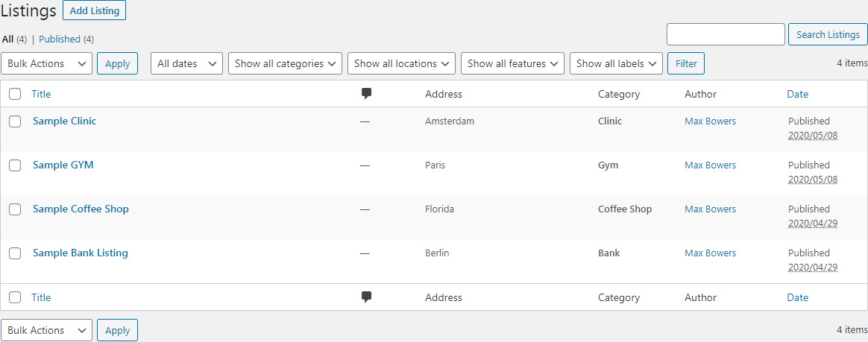The image size is (868, 342).
Task: Expand the All dates filter dropdown
Action: coord(187,63)
